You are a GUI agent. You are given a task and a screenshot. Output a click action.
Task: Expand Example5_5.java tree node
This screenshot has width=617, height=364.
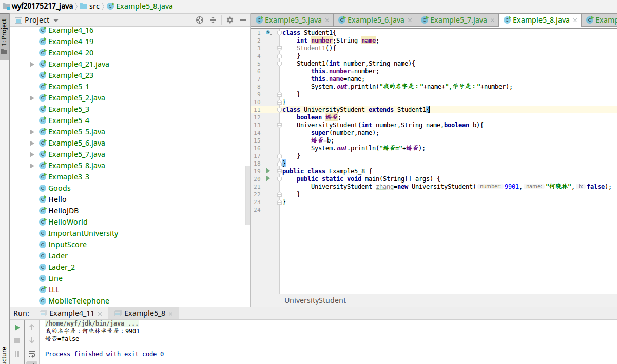pos(32,132)
